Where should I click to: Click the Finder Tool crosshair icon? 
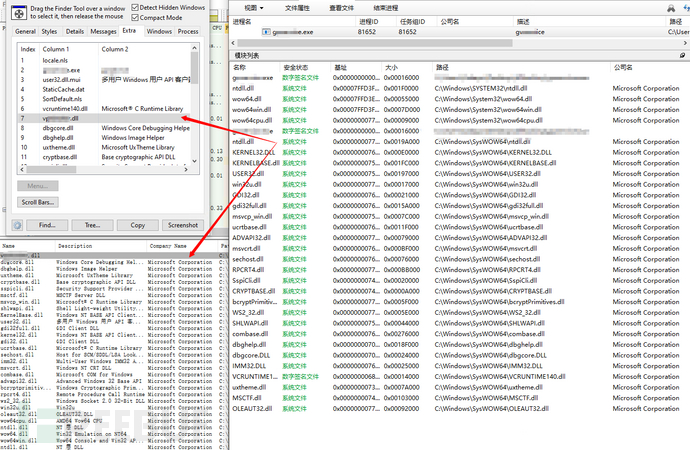20,13
